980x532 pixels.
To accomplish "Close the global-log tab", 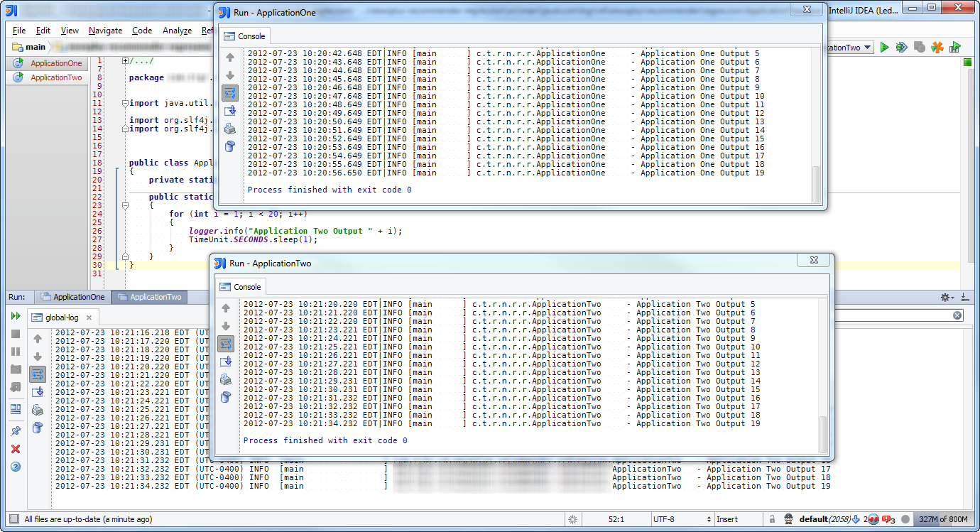I will point(89,317).
